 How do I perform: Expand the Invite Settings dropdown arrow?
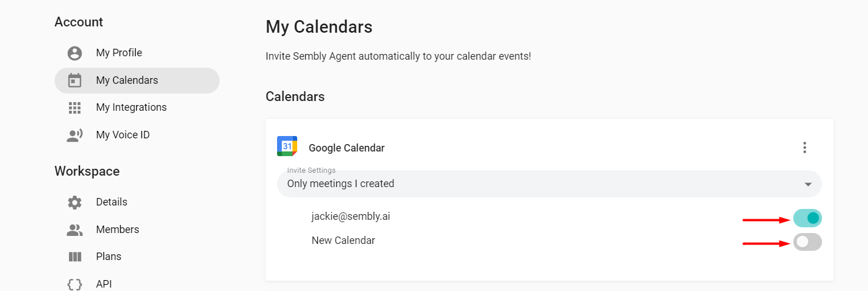coord(808,184)
